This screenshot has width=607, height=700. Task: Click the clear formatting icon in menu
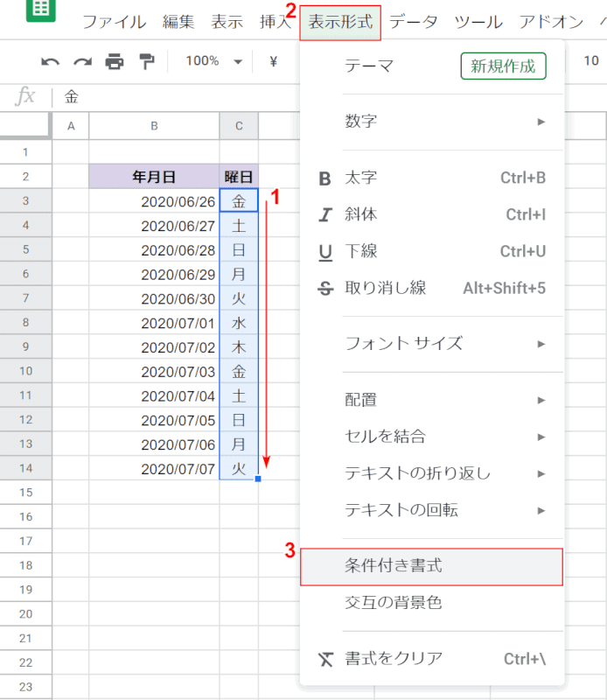pyautogui.click(x=326, y=660)
